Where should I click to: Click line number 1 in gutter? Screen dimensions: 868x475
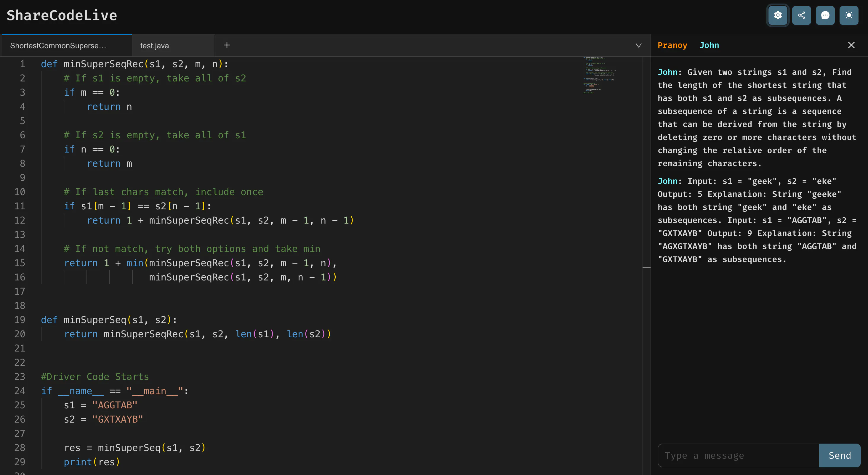coord(23,64)
